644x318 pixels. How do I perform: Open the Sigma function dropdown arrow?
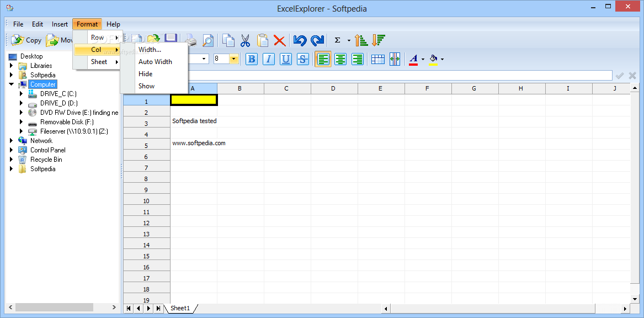coord(349,41)
